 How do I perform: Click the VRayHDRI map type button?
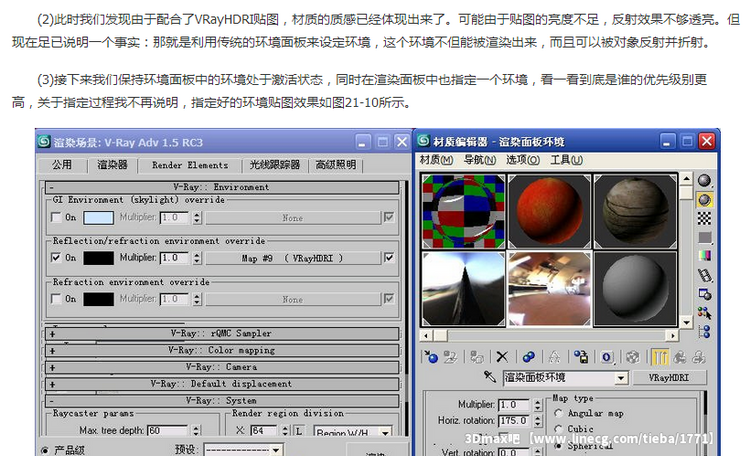(669, 378)
